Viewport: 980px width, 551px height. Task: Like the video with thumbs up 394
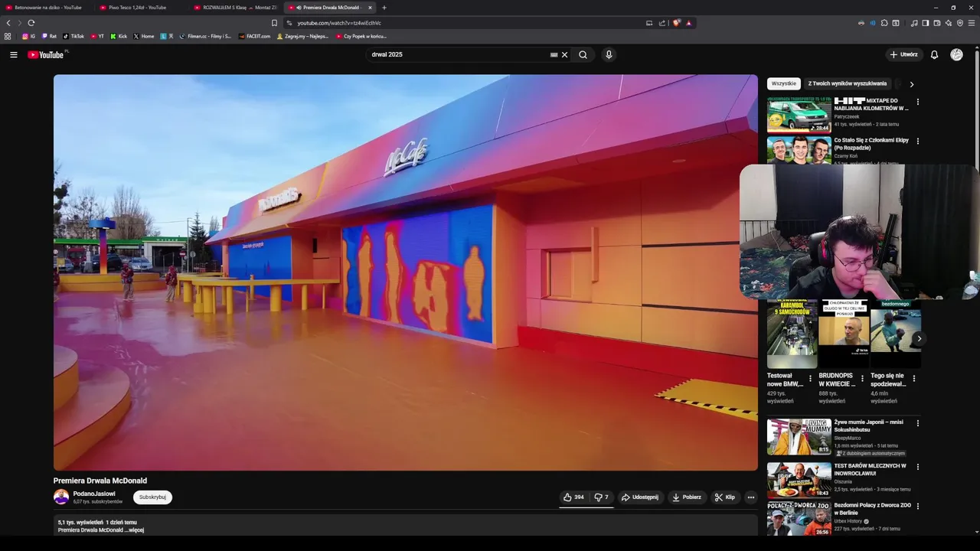573,497
